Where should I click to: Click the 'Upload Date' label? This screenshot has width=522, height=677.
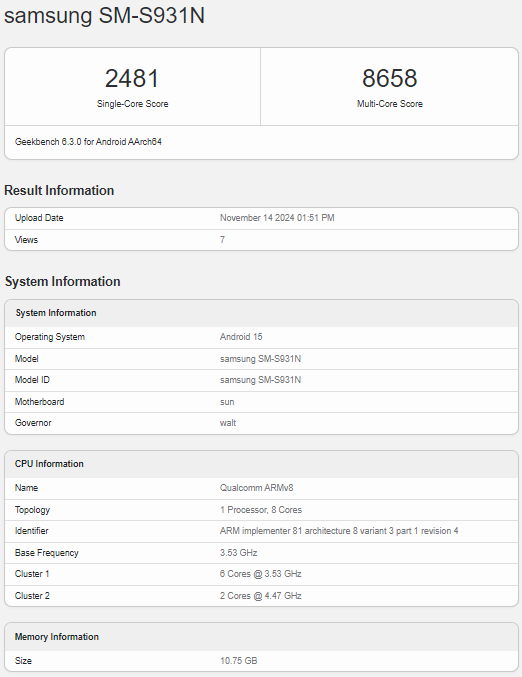pos(39,218)
